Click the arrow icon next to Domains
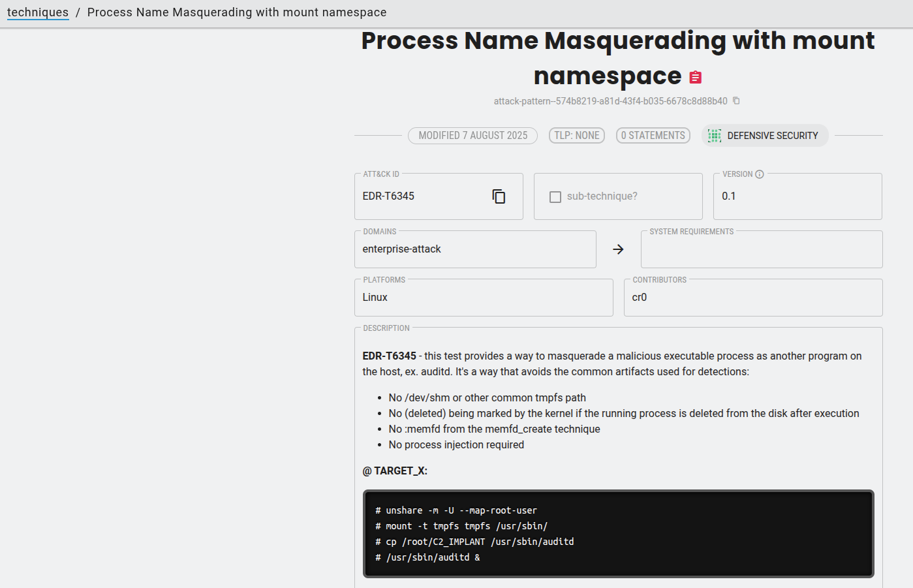913x588 pixels. [618, 249]
